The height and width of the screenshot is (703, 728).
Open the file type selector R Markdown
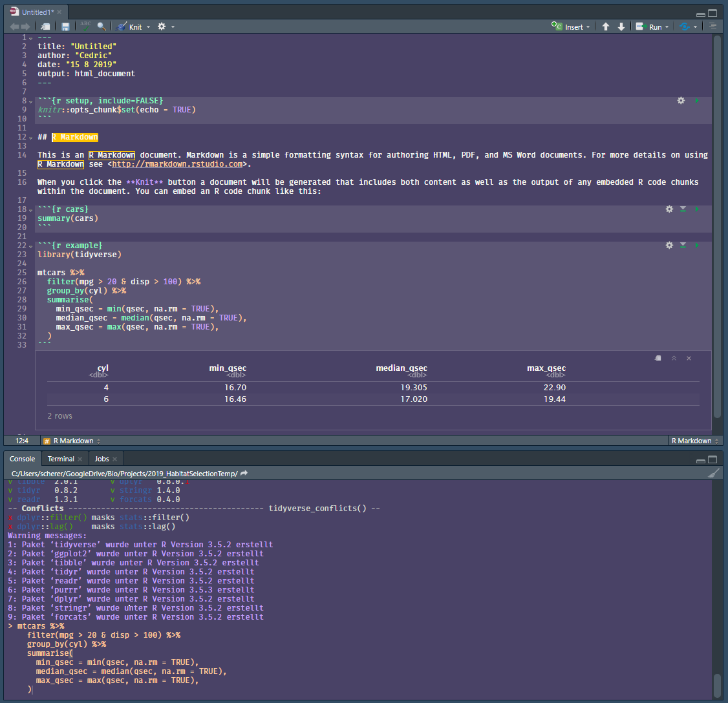pyautogui.click(x=694, y=441)
